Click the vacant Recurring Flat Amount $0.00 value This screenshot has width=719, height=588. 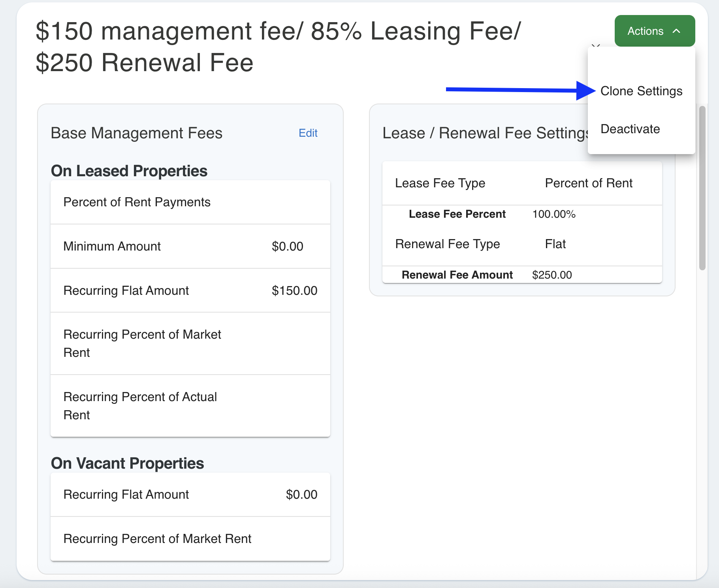click(x=301, y=495)
